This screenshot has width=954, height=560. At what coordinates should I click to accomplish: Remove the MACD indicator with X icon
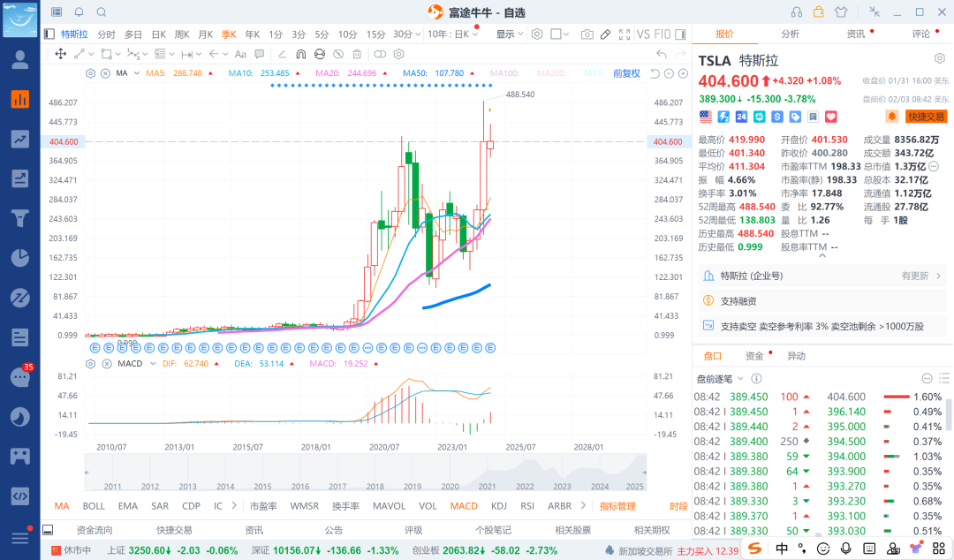tap(107, 363)
